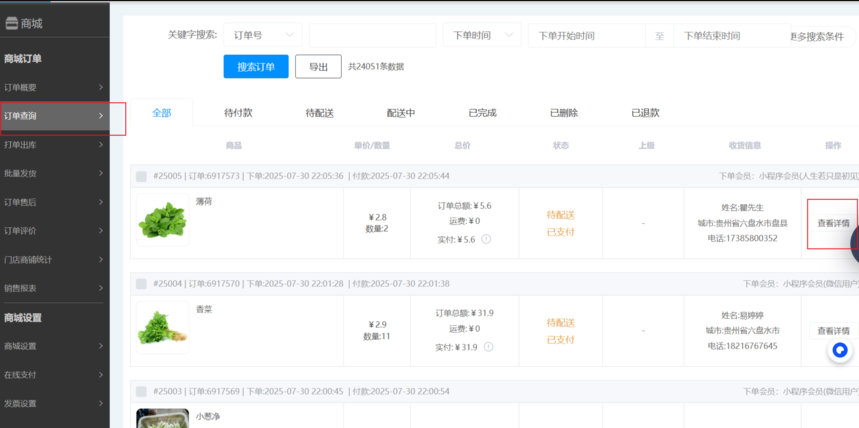Image resolution: width=859 pixels, height=428 pixels.
Task: Open the 下单时间 time type dropdown
Action: point(482,35)
